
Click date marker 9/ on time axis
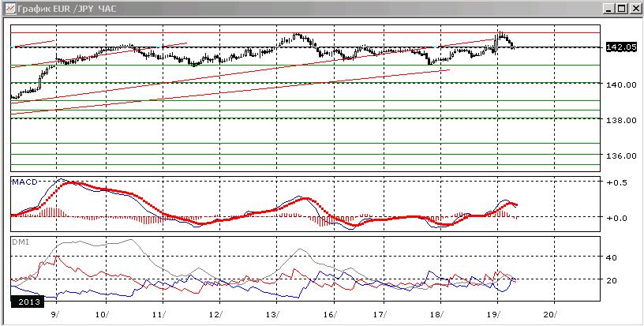click(x=56, y=315)
